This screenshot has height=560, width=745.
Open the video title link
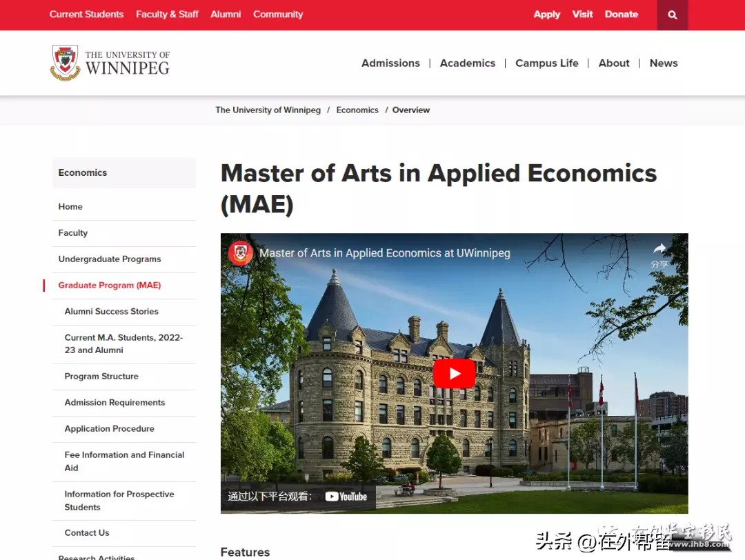385,253
